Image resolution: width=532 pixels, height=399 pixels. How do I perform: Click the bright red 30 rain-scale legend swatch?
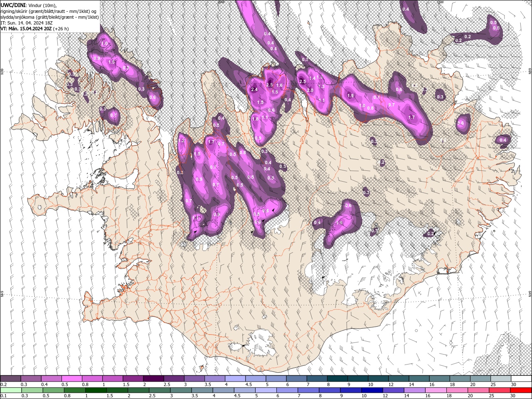521,390
